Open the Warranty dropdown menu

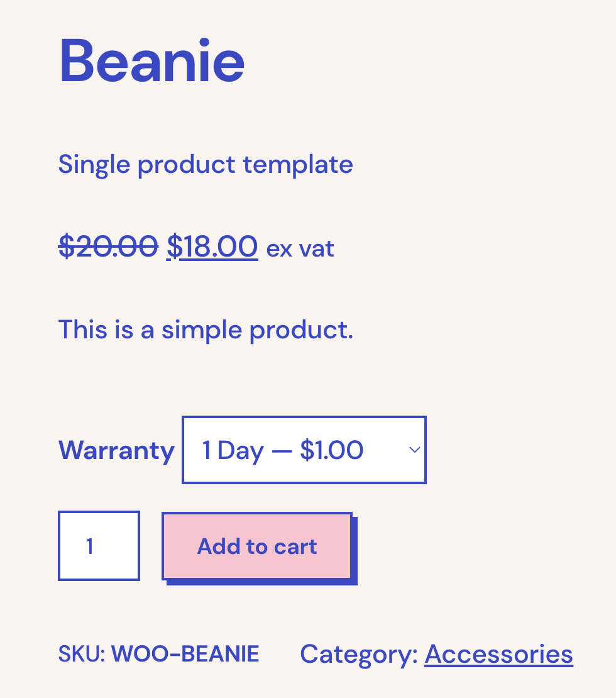click(304, 450)
